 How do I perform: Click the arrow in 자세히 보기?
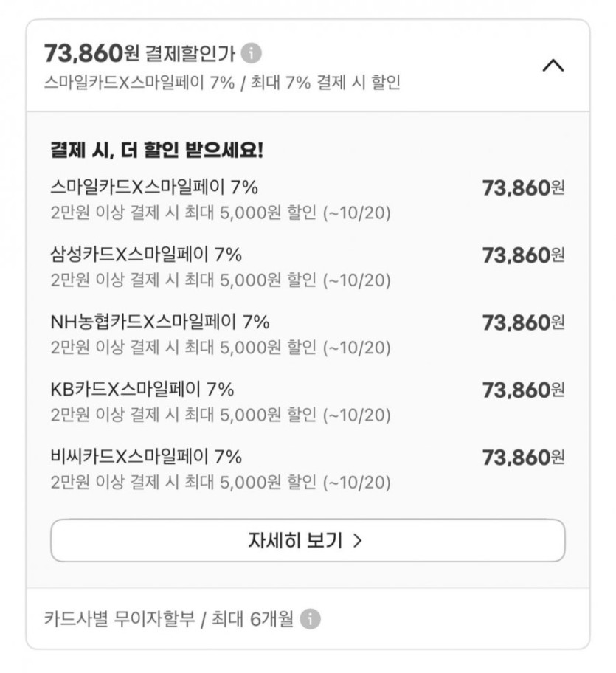(358, 541)
